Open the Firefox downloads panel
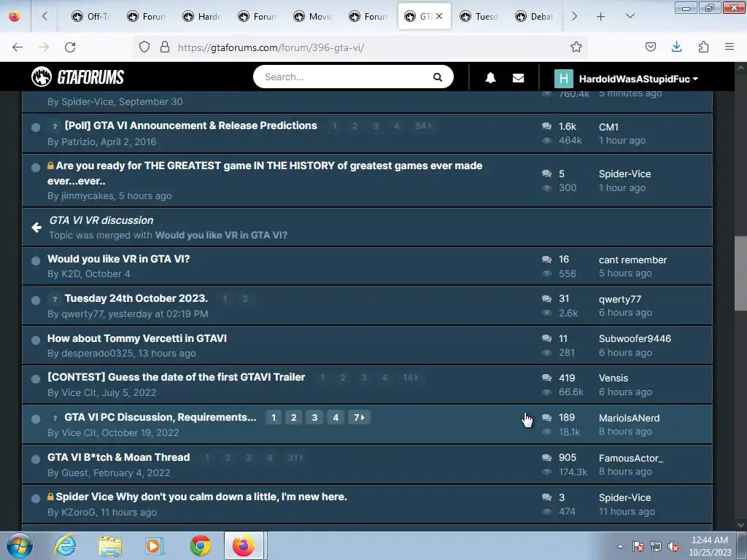Screen dimensions: 747x560 coord(676,47)
